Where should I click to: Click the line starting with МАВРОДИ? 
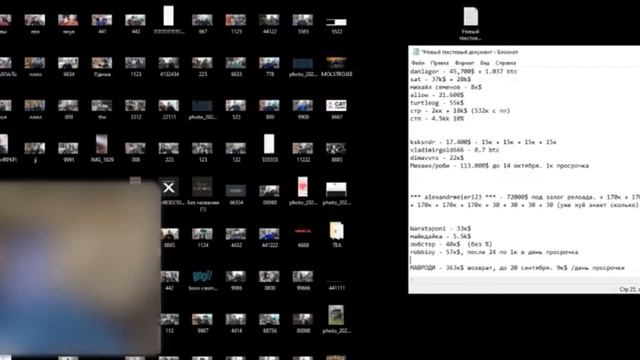[x=517, y=268]
